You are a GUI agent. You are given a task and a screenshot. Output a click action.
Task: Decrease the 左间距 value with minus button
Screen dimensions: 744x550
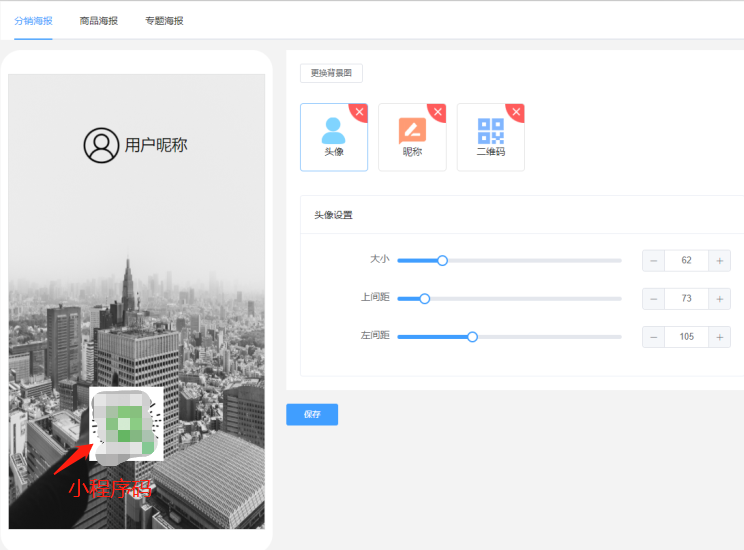654,337
